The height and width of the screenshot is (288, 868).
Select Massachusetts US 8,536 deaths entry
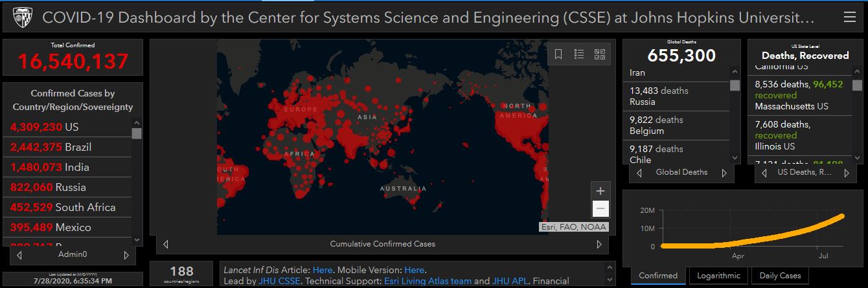pos(801,94)
